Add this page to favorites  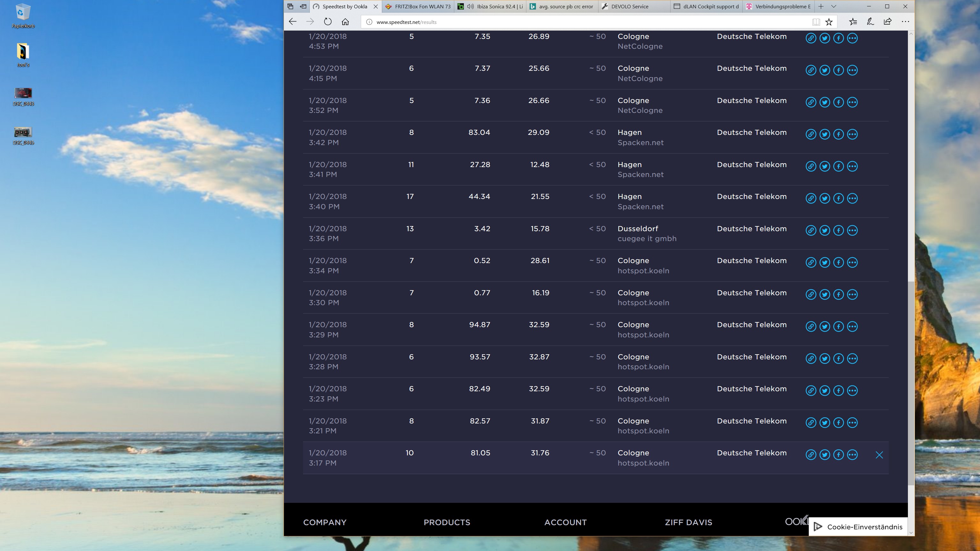click(x=829, y=22)
